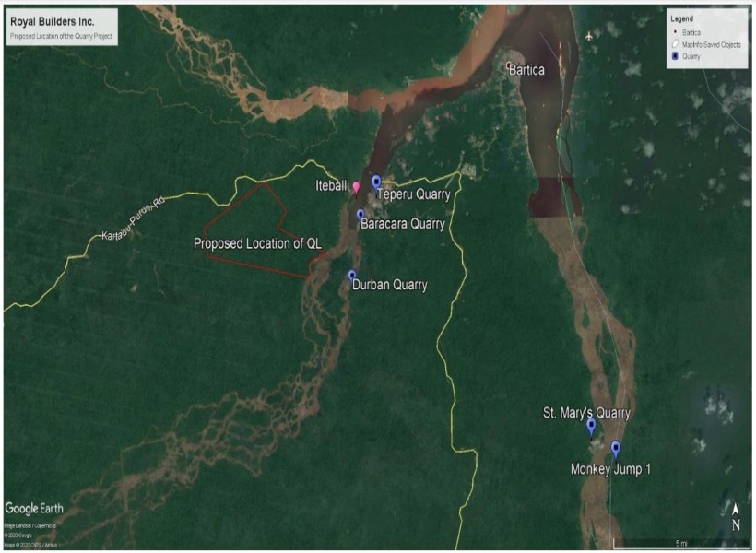Viewport: 756px width, 553px height.
Task: Click the 5 mi scale bar
Action: pyautogui.click(x=680, y=544)
